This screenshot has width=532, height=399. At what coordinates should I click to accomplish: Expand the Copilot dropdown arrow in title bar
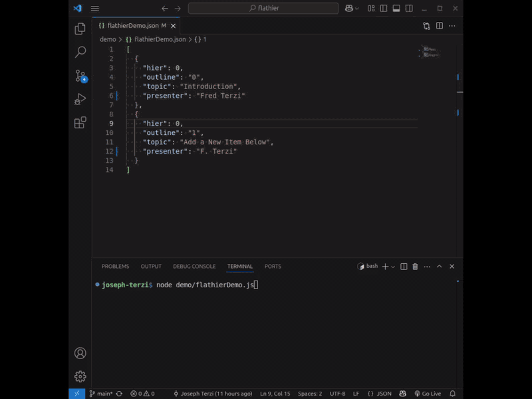357,9
